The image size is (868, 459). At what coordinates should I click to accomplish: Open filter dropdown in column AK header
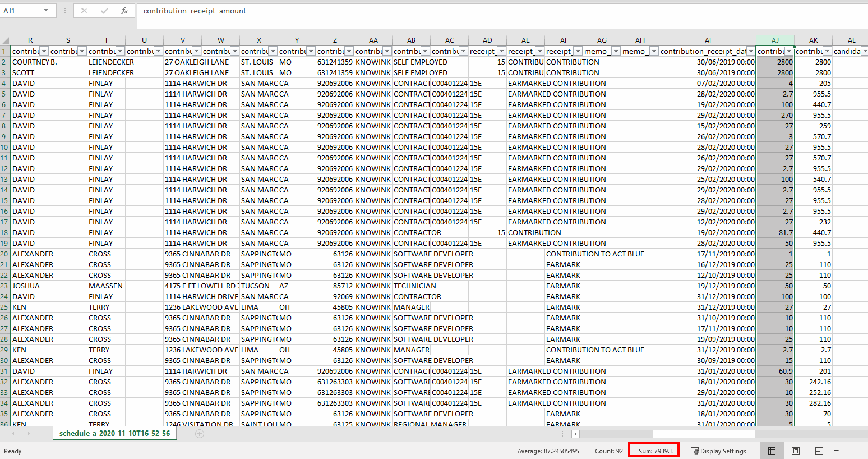tap(827, 51)
